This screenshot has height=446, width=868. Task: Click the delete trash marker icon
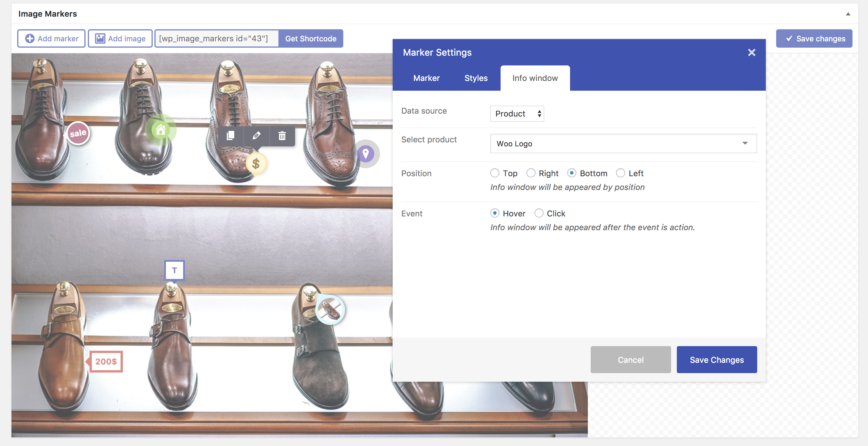coord(281,135)
